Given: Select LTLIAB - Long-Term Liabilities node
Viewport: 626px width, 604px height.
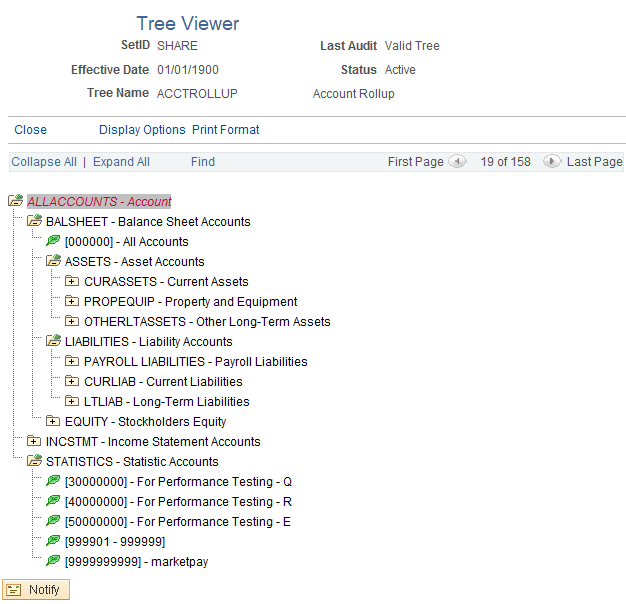Looking at the screenshot, I should tap(166, 402).
